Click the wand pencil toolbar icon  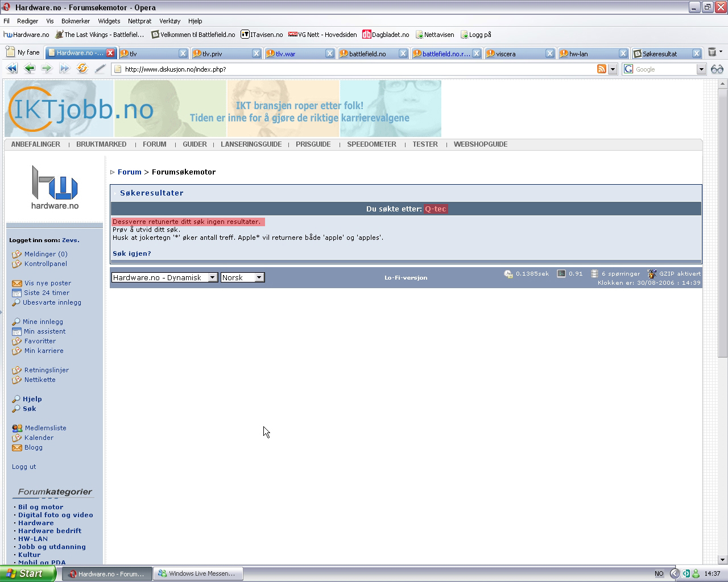tap(100, 69)
